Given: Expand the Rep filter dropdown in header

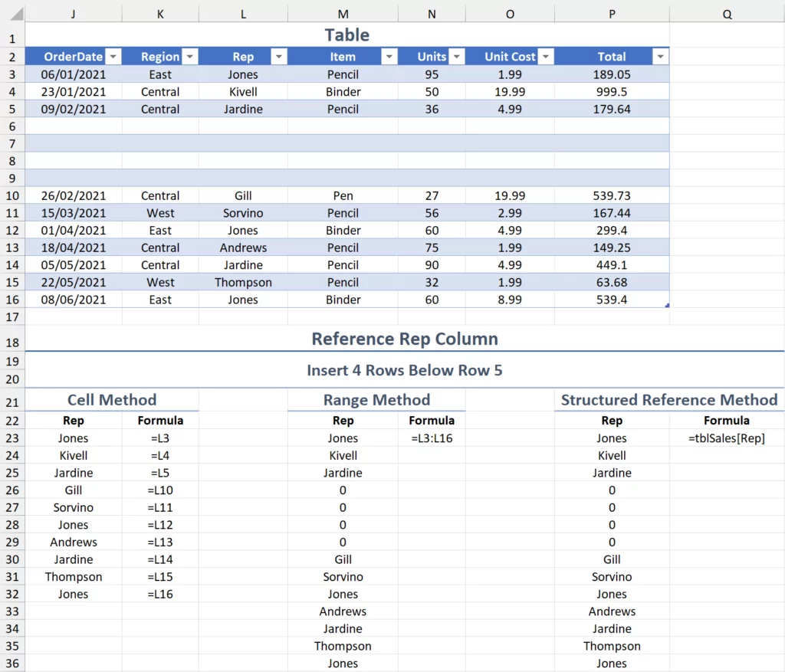Looking at the screenshot, I should point(278,57).
